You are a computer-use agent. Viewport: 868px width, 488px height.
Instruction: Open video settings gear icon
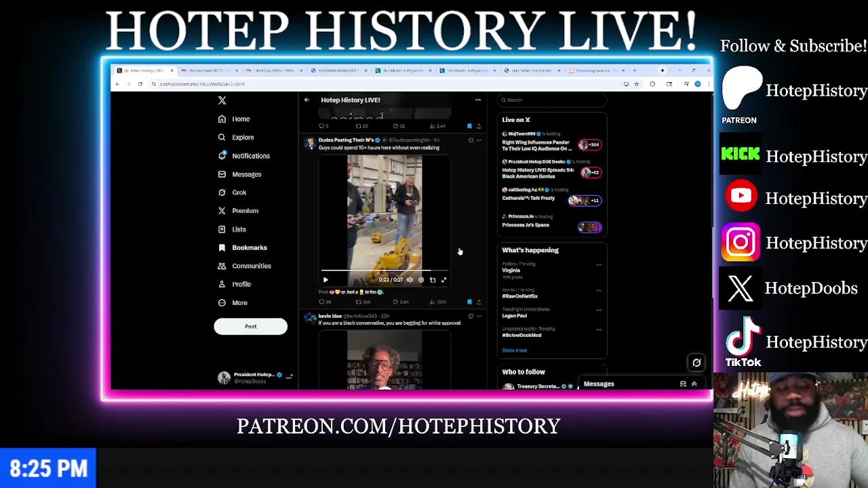tap(421, 280)
